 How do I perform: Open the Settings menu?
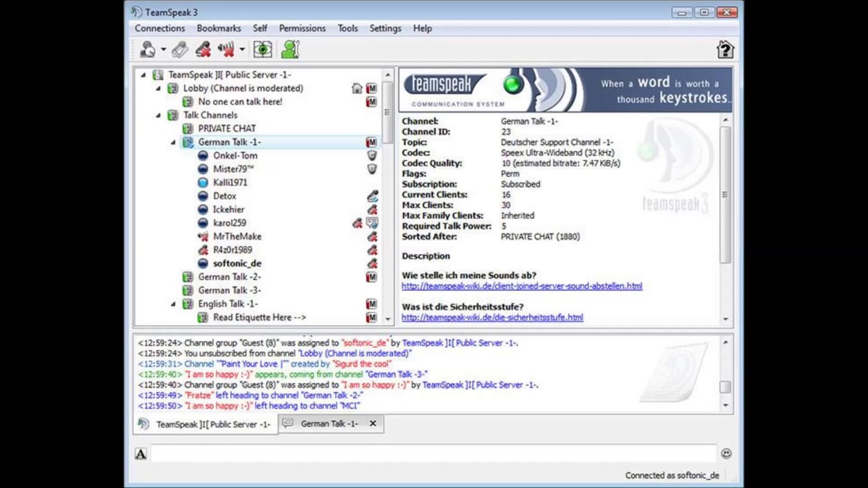(x=385, y=28)
